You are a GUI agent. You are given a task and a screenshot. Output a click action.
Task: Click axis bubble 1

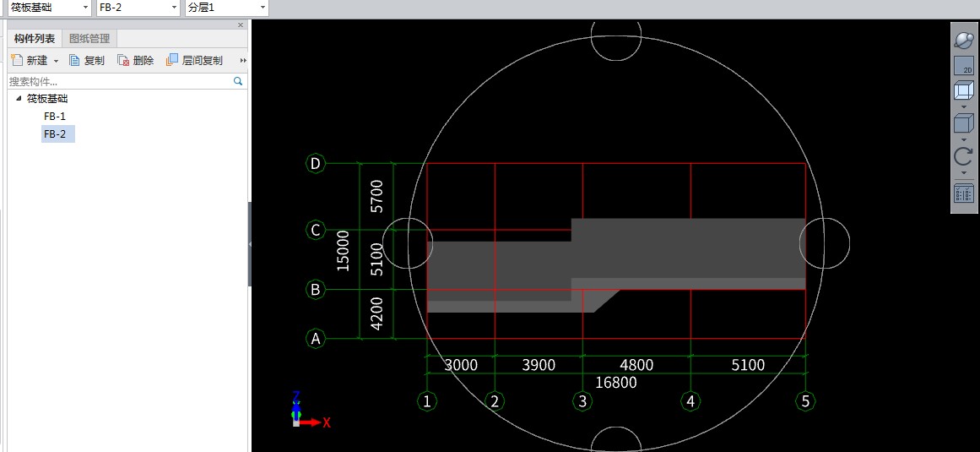[x=427, y=401]
